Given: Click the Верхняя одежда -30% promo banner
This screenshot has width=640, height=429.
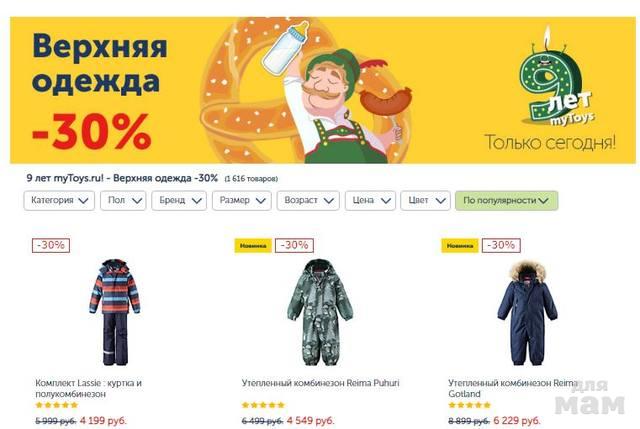Looking at the screenshot, I should coord(323,90).
